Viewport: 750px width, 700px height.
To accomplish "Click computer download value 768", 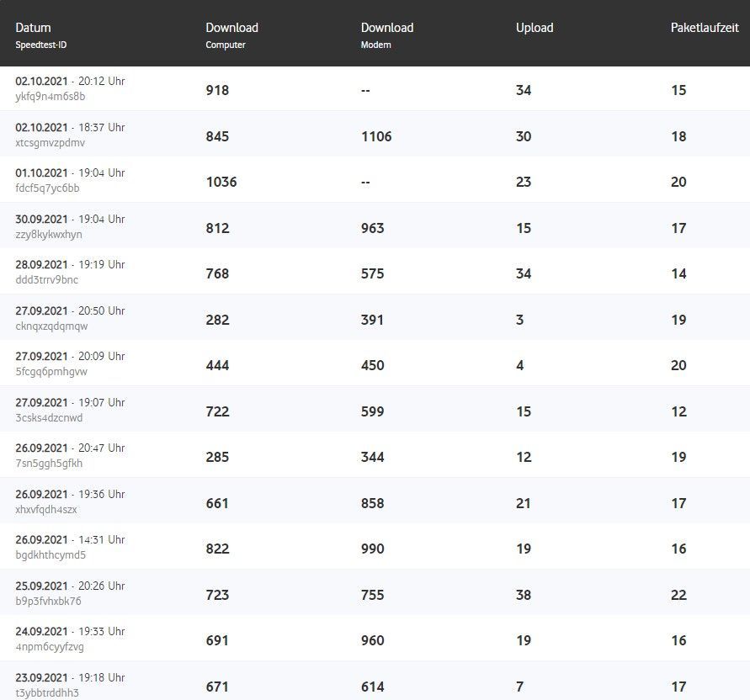I will tap(218, 274).
